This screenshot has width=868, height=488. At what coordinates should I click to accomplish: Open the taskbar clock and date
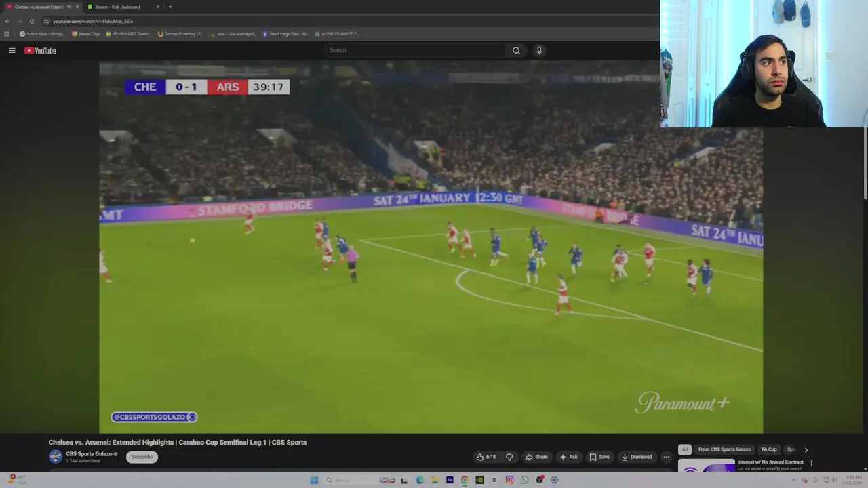point(852,480)
